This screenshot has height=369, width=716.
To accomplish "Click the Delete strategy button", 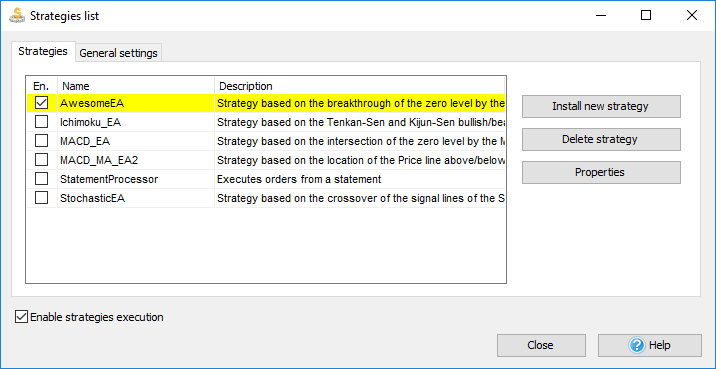I will pos(601,139).
